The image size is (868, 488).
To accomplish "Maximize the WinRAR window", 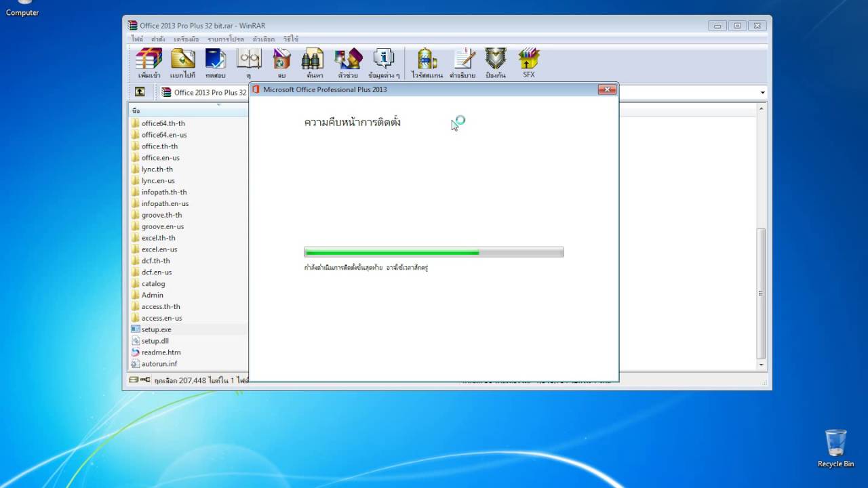I will (738, 26).
